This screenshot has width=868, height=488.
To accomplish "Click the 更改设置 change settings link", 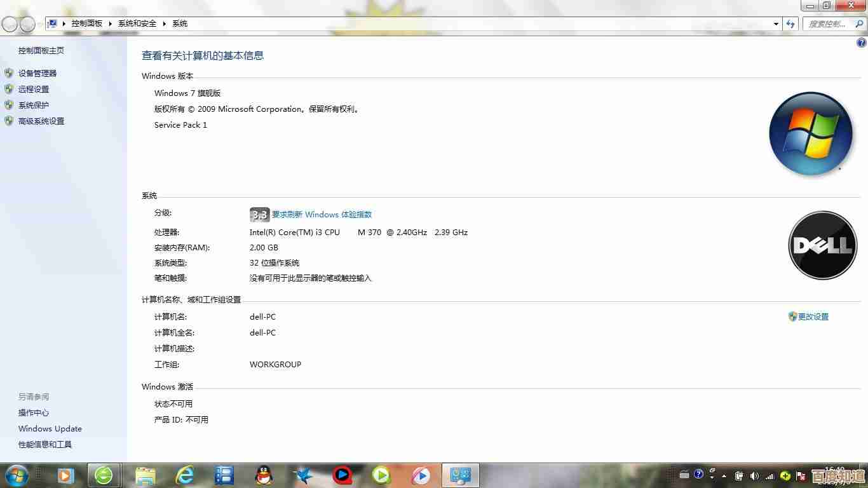I will coord(813,316).
